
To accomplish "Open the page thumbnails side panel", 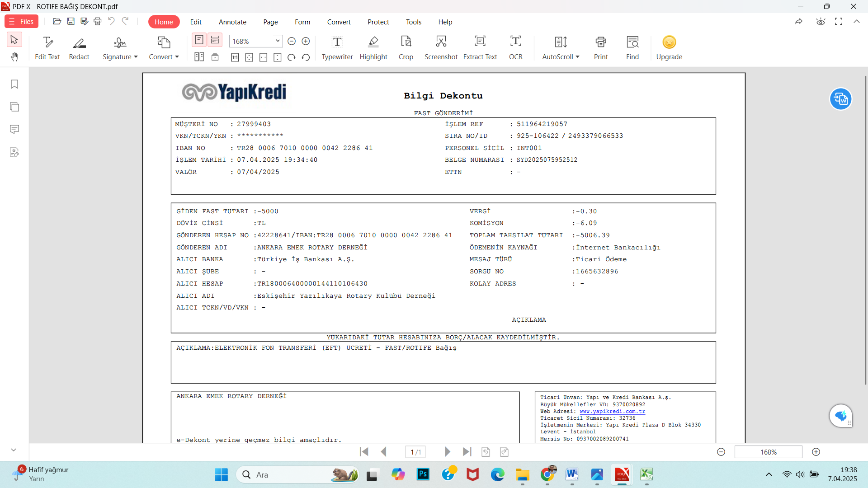I will point(14,107).
